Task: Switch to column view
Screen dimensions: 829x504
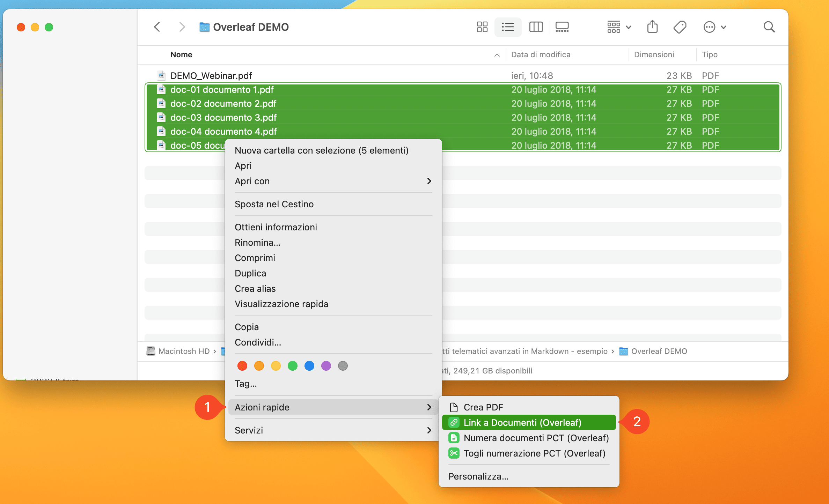Action: [x=536, y=27]
